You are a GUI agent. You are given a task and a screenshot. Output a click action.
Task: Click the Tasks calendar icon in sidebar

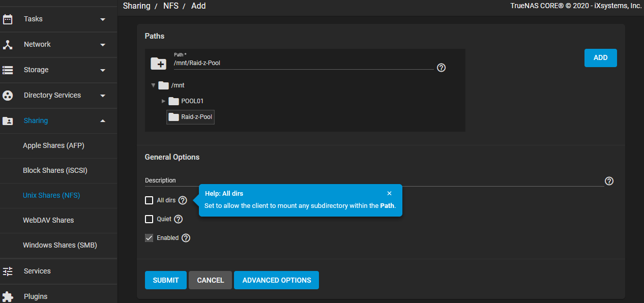pos(8,19)
